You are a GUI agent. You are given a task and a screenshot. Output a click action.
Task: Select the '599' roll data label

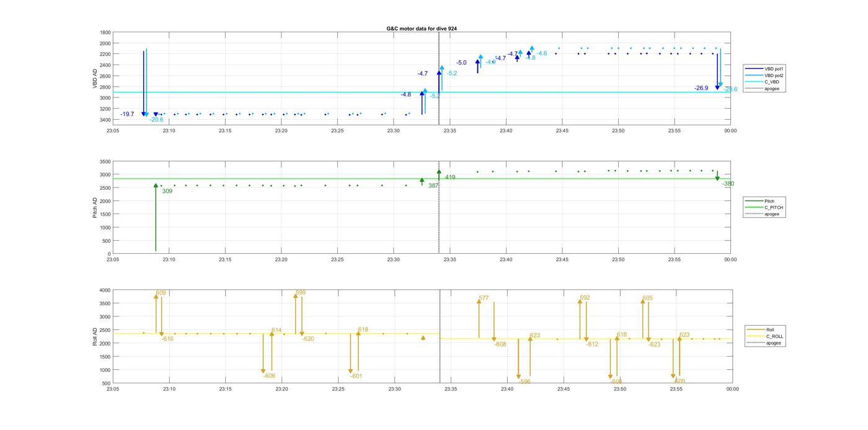tap(301, 292)
